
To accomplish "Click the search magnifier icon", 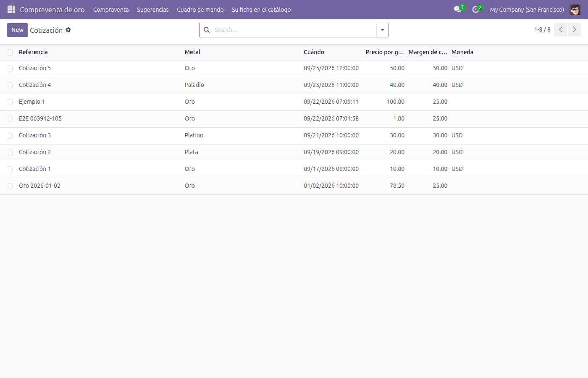I will [x=207, y=30].
